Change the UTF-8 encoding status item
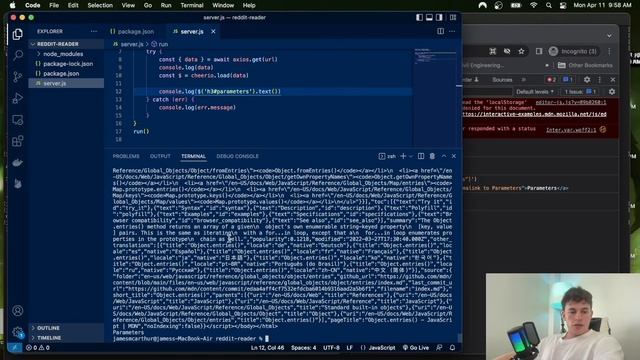Viewport: 640px width, 360px height. [x=331, y=348]
